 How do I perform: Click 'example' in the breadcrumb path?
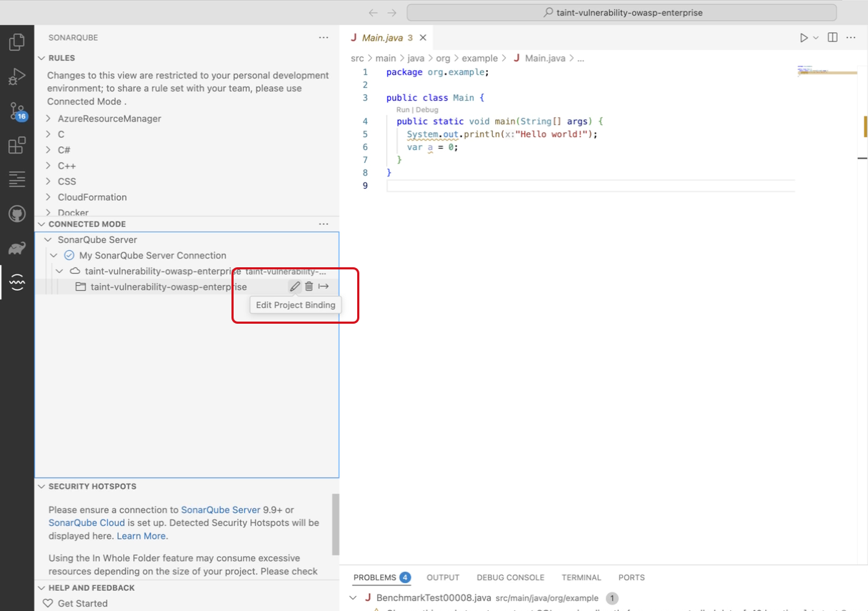click(479, 59)
